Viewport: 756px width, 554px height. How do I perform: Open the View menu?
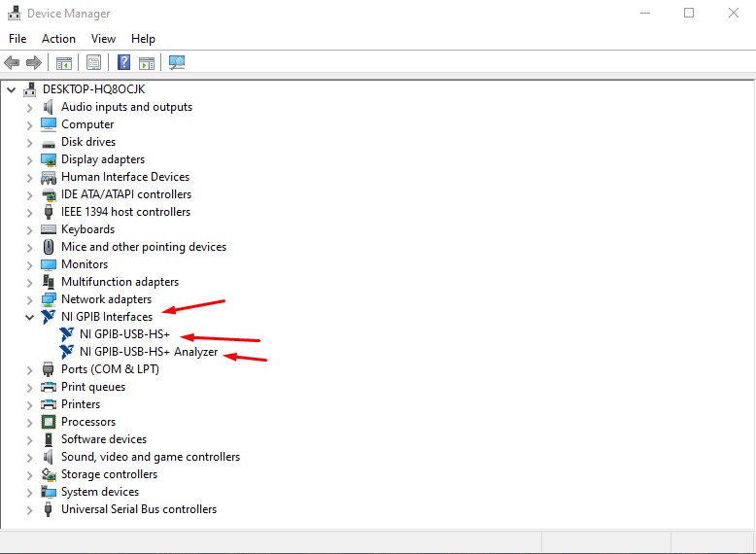pyautogui.click(x=103, y=39)
